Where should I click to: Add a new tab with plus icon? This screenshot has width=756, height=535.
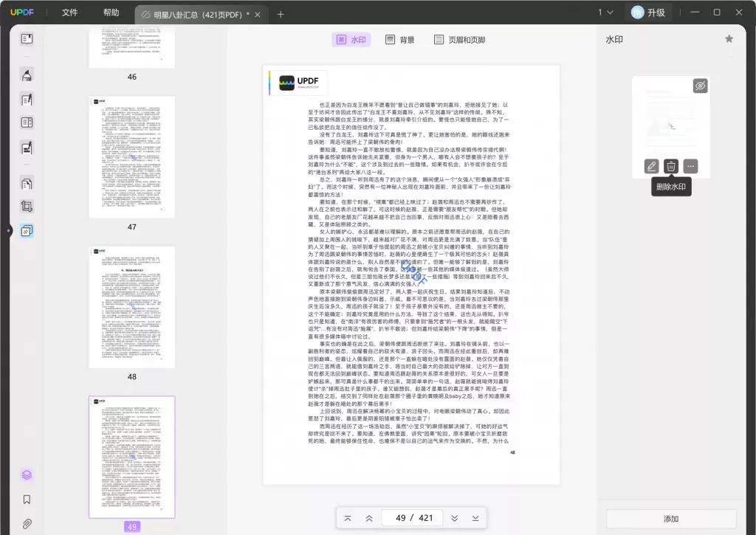point(281,15)
